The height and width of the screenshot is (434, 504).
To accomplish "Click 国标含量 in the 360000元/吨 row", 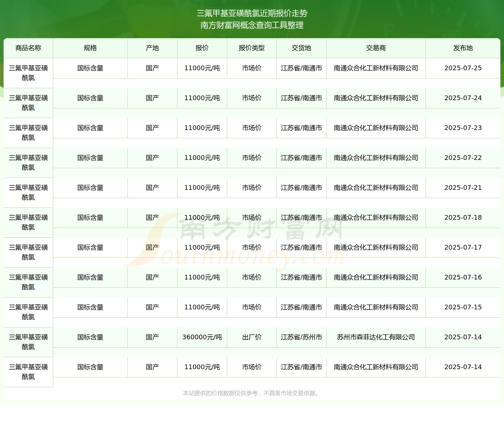I will [x=90, y=337].
